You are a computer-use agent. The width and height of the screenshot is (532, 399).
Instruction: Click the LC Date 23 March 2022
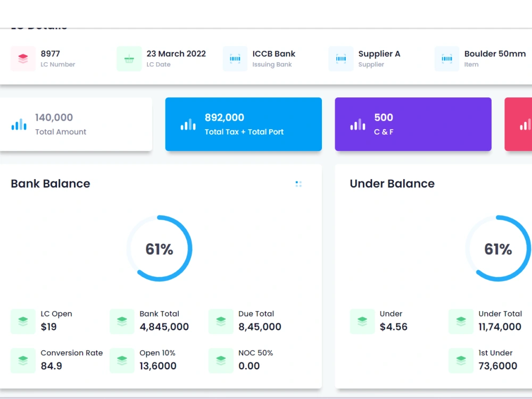(x=176, y=54)
